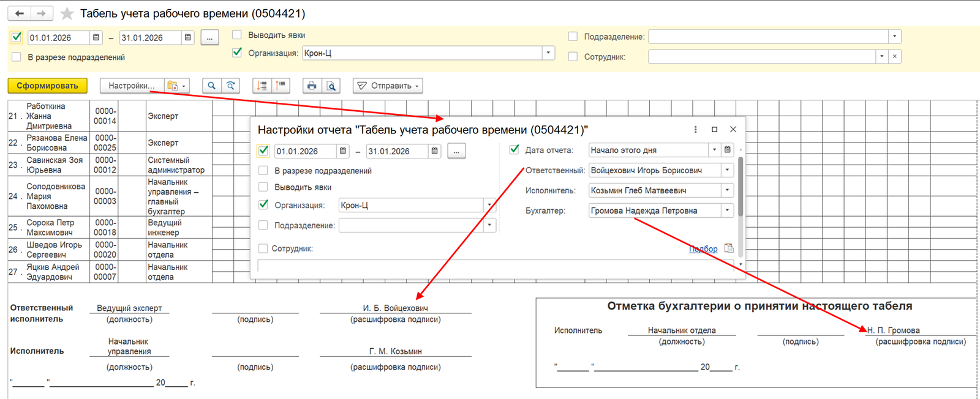This screenshot has height=399, width=980.
Task: Click the expand all groups toolbar icon
Action: (262, 86)
